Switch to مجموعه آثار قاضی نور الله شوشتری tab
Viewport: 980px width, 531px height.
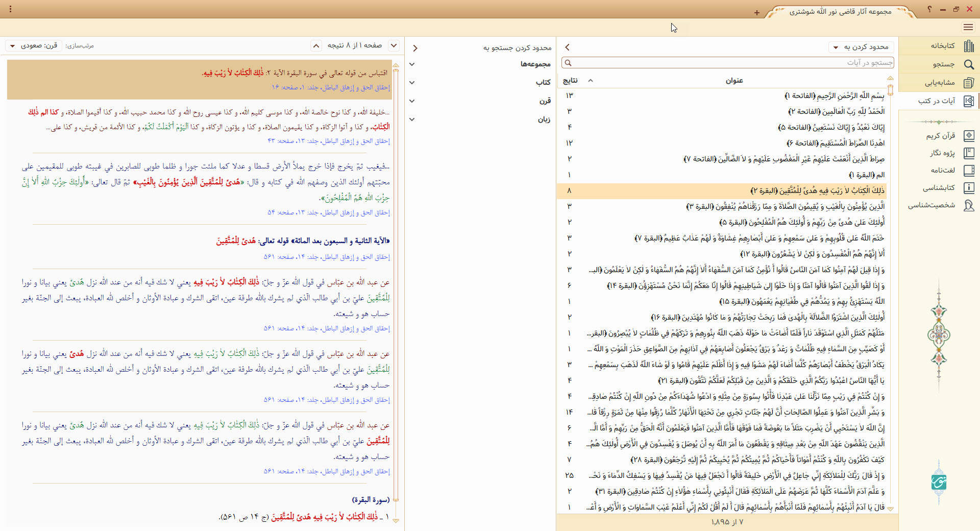point(840,12)
